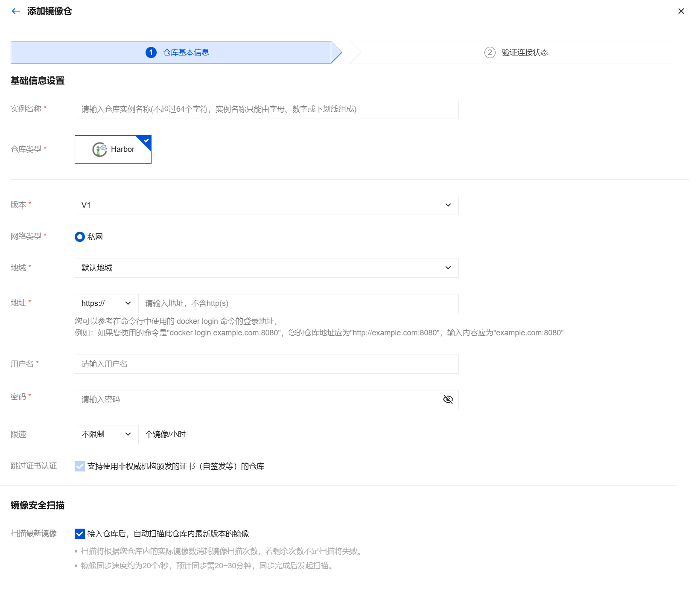Click the step 1 number badge
Viewport: 700px width, 608px height.
click(x=151, y=52)
